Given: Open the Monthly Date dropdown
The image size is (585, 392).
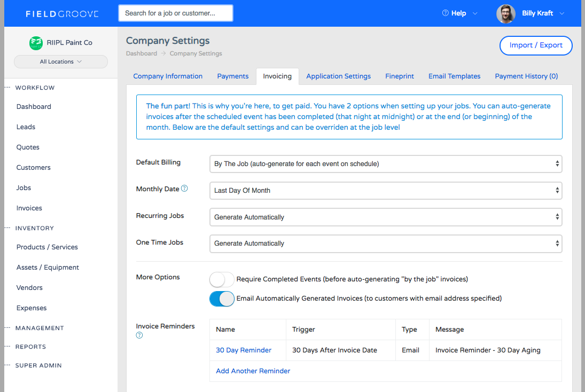Looking at the screenshot, I should click(386, 191).
